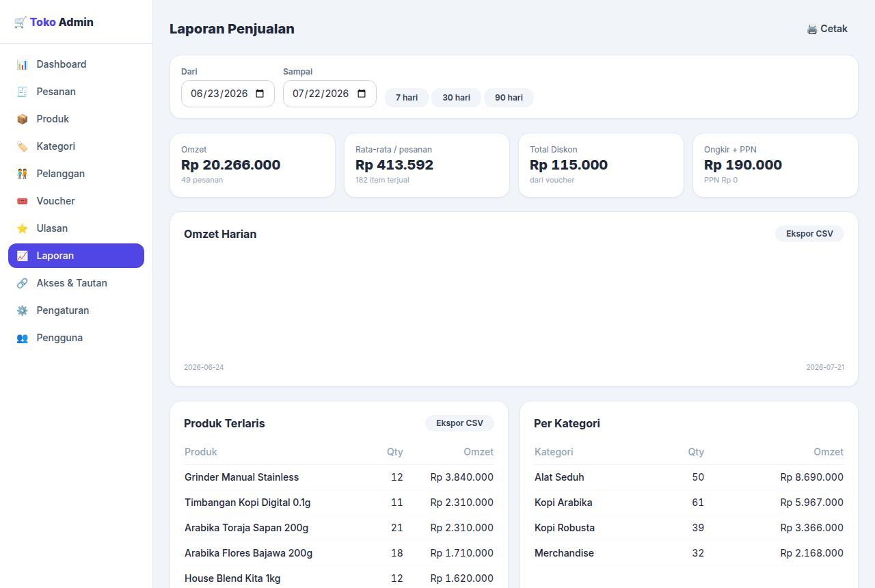Select Timbangan Kopi Digital 0.1g row

(339, 503)
